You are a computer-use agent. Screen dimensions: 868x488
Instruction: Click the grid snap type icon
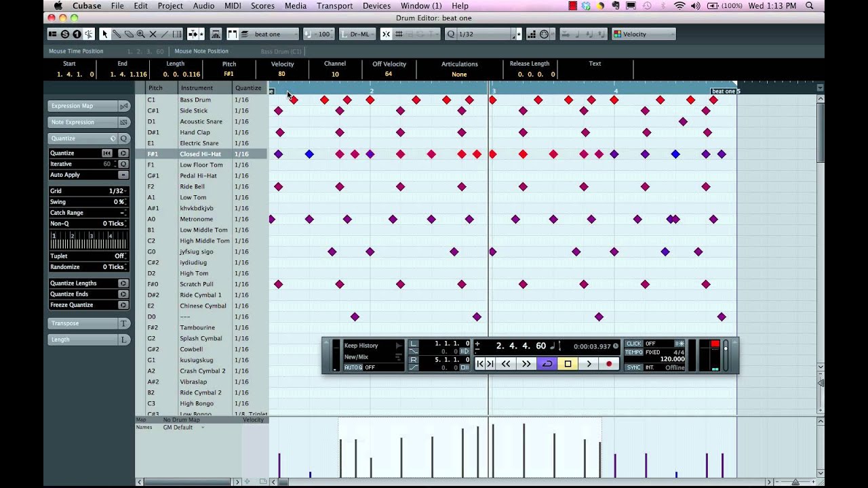(x=399, y=34)
